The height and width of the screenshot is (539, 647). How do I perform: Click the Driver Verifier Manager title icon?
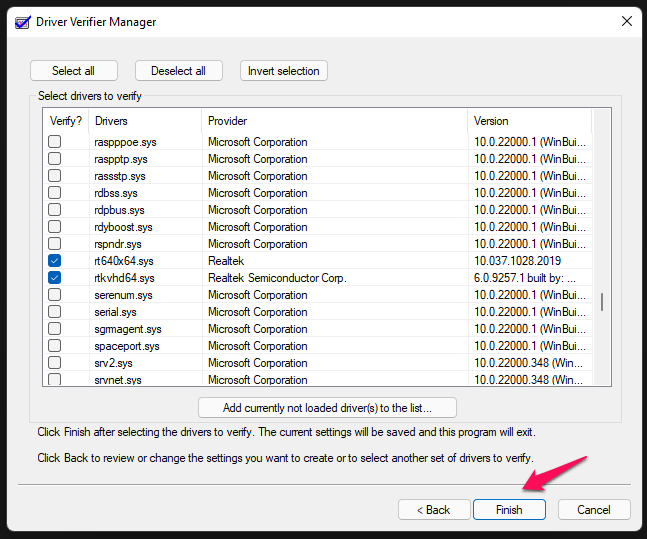(22, 21)
